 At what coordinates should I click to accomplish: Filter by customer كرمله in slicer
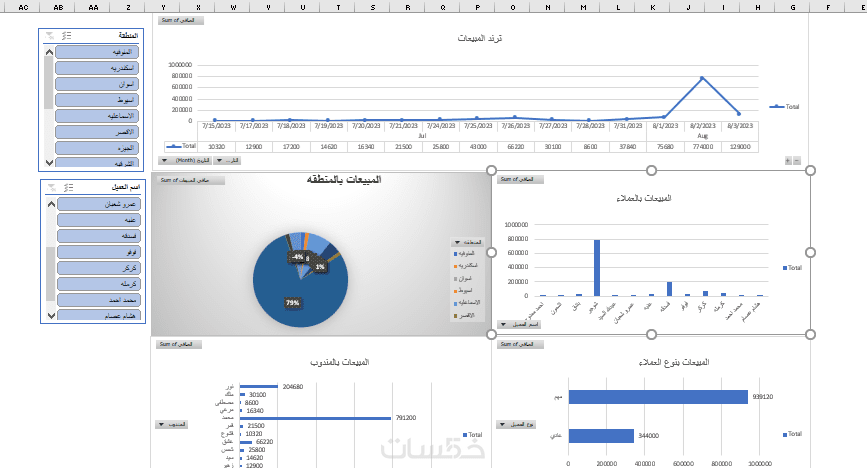(x=99, y=284)
